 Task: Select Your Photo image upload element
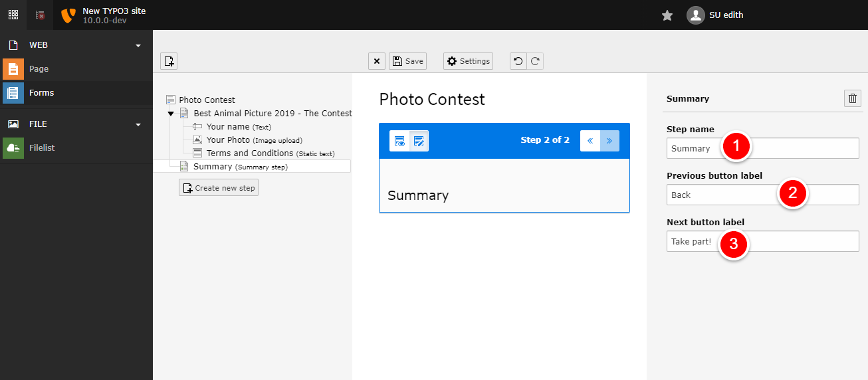[x=228, y=140]
